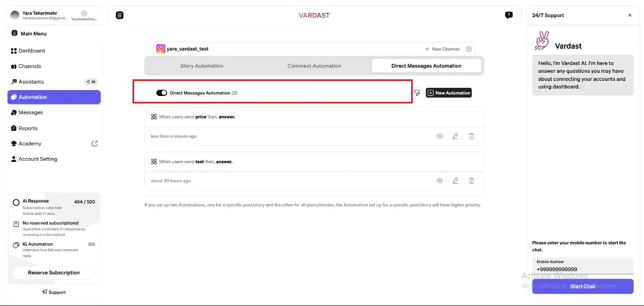The image size is (644, 306).
Task: Click the chat bubble icon in header
Action: click(x=509, y=15)
